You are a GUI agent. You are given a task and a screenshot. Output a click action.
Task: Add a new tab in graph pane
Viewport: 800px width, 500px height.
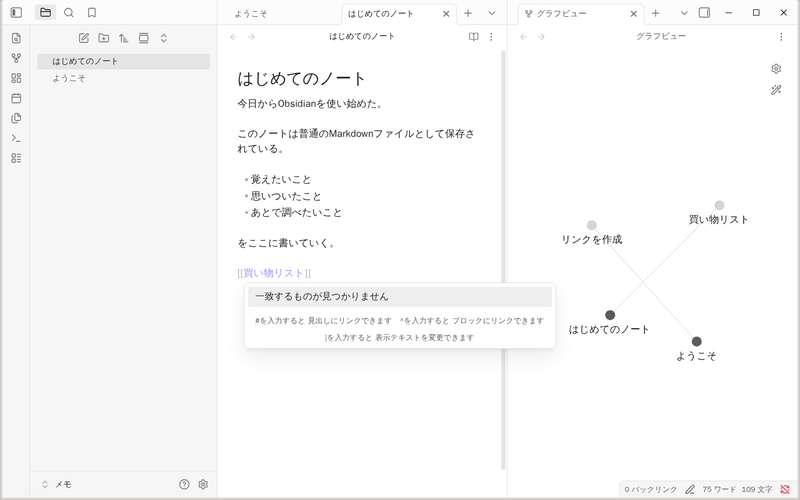(656, 13)
